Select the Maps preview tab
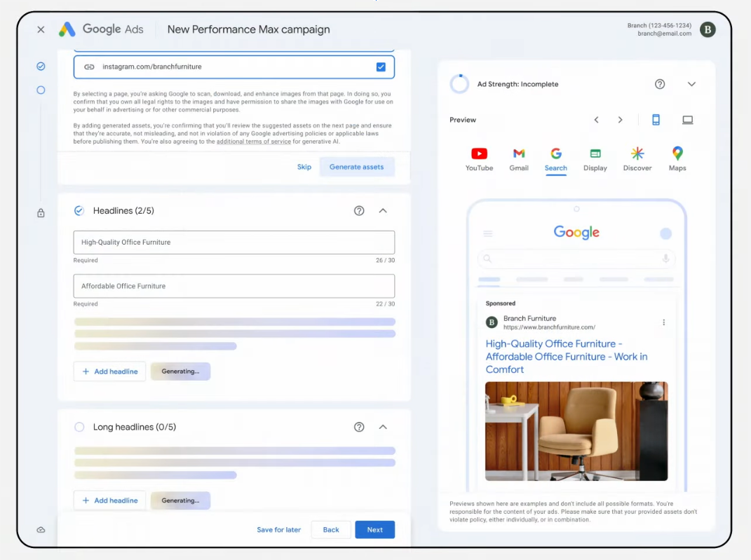Screen dimensions: 751x560 pyautogui.click(x=677, y=159)
